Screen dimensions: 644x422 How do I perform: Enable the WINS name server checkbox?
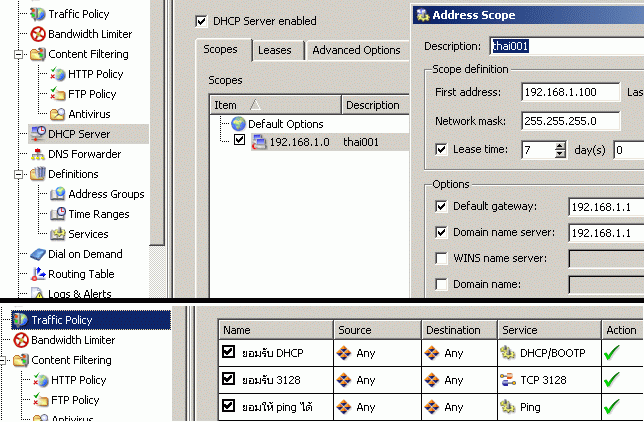pyautogui.click(x=442, y=259)
